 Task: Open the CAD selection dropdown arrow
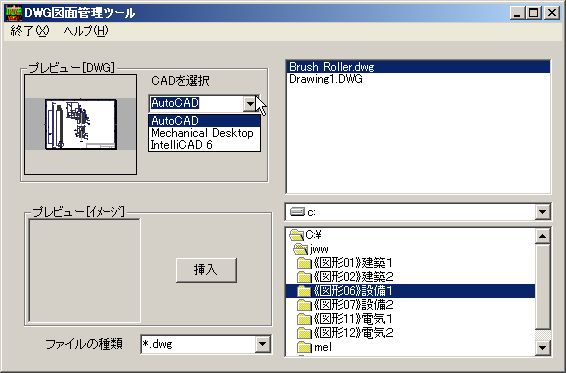250,104
